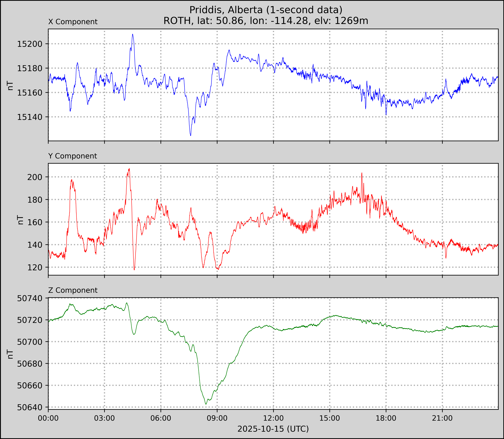Click the 09:00 time axis label
504x439 pixels.
[x=217, y=418]
